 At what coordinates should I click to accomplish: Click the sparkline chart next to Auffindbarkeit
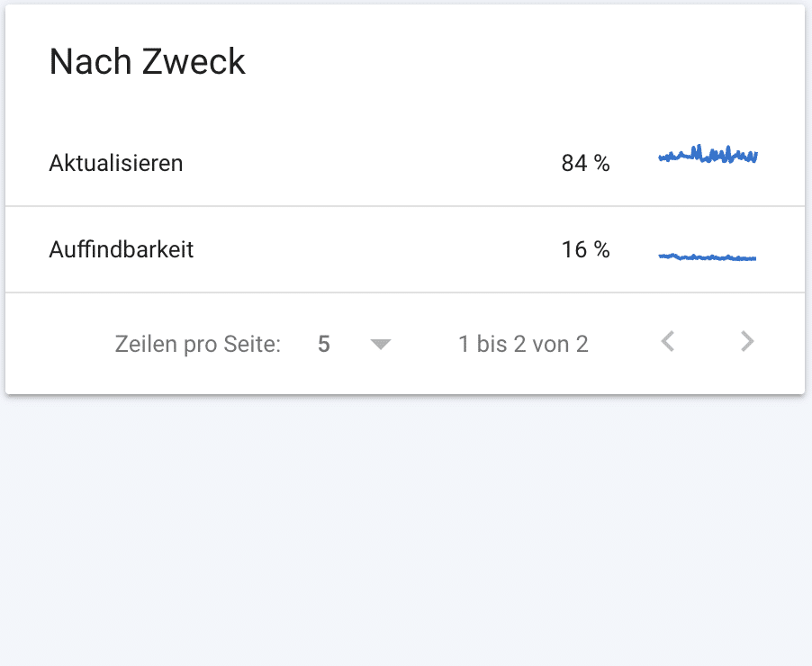click(708, 256)
